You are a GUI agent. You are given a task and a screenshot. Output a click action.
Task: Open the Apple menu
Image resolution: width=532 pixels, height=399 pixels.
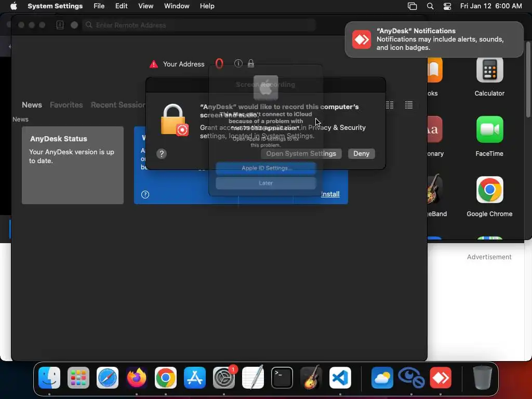14,6
